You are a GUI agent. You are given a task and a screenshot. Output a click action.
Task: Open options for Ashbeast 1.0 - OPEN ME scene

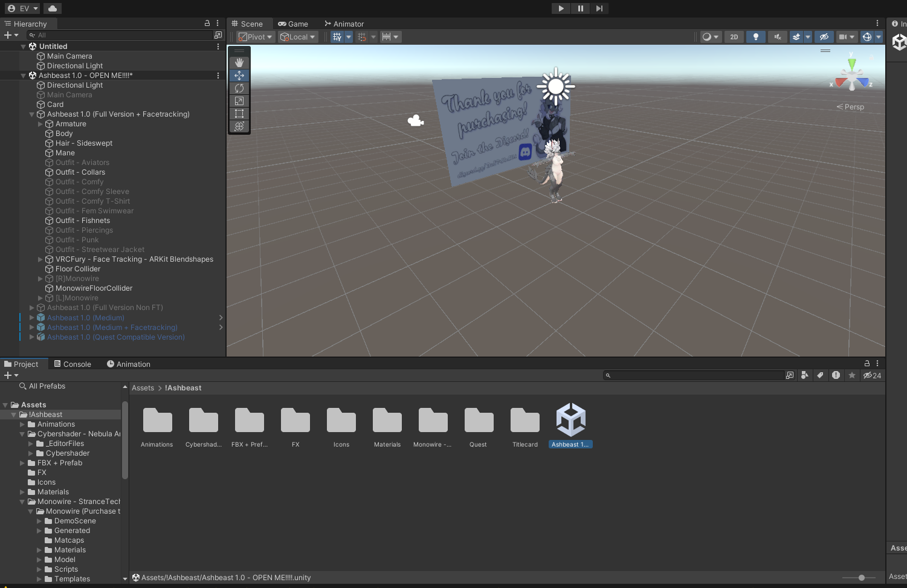point(218,76)
